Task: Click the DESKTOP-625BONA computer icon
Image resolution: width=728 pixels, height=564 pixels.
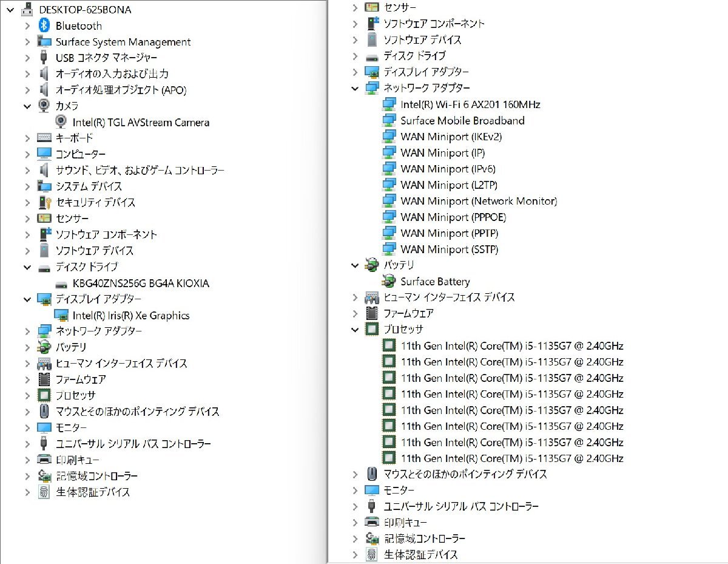Action: click(x=27, y=10)
